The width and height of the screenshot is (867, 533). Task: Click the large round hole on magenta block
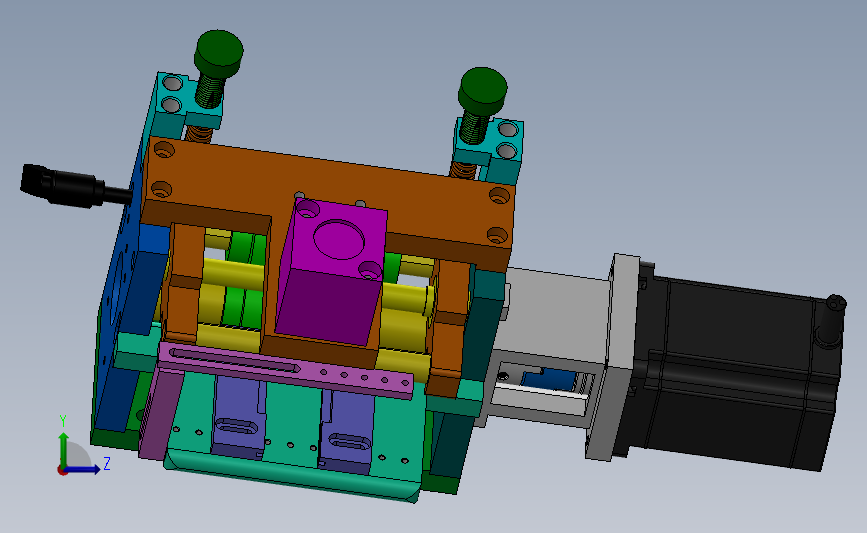tap(338, 239)
